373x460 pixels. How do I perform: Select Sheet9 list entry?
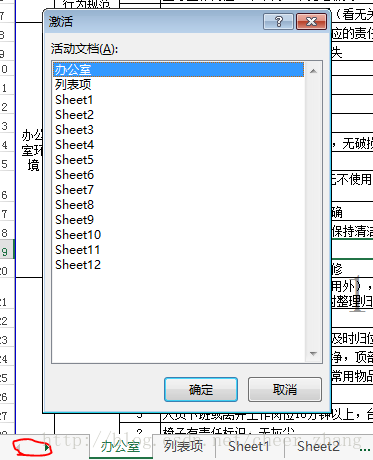tap(178, 220)
